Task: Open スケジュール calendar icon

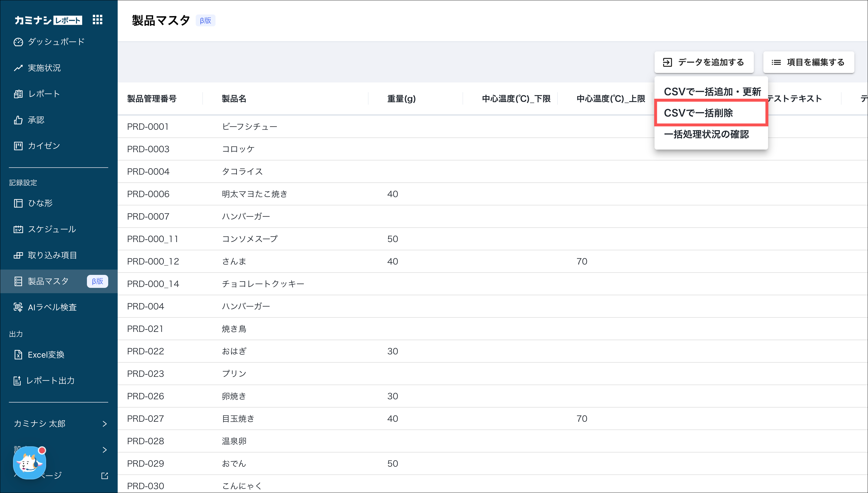Action: point(18,229)
